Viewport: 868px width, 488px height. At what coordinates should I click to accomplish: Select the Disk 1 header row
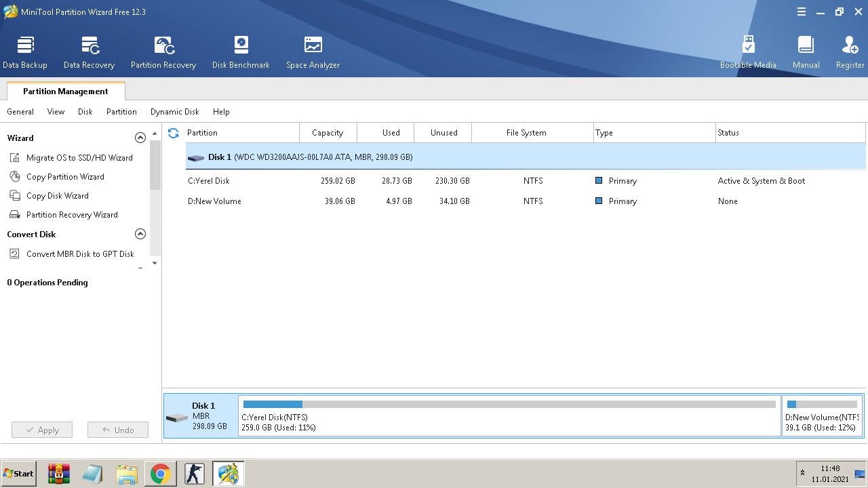(526, 157)
